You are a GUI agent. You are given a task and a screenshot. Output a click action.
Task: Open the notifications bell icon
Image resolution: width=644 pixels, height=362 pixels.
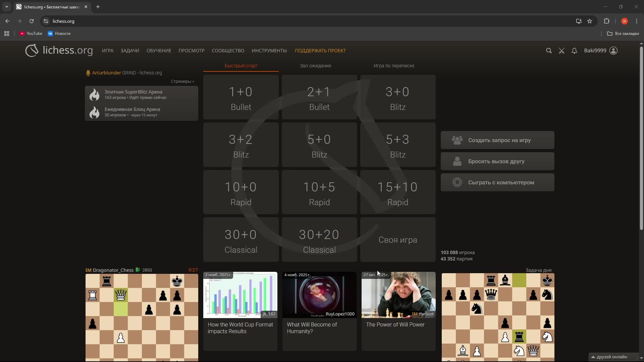pos(574,51)
